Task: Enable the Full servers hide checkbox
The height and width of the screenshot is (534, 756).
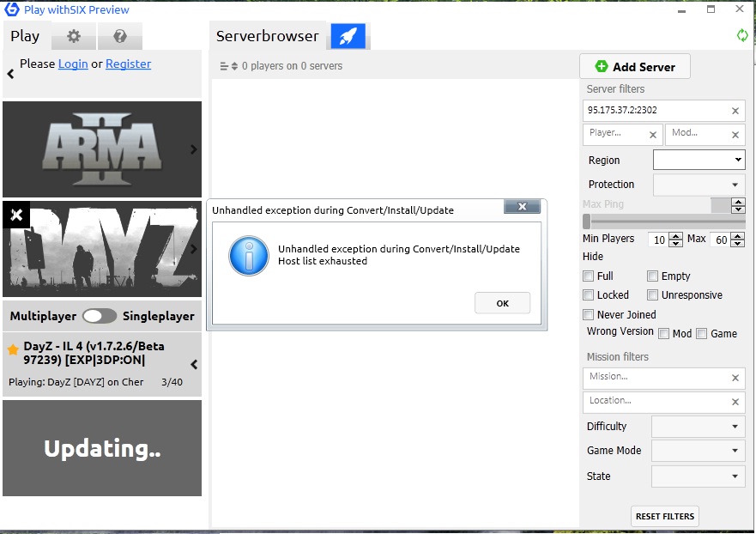Action: pos(588,276)
